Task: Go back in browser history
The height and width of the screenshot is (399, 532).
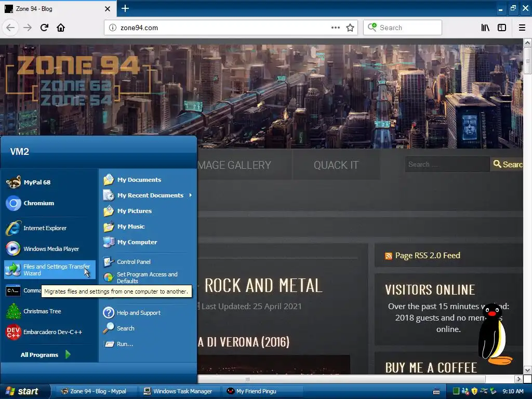Action: click(10, 28)
